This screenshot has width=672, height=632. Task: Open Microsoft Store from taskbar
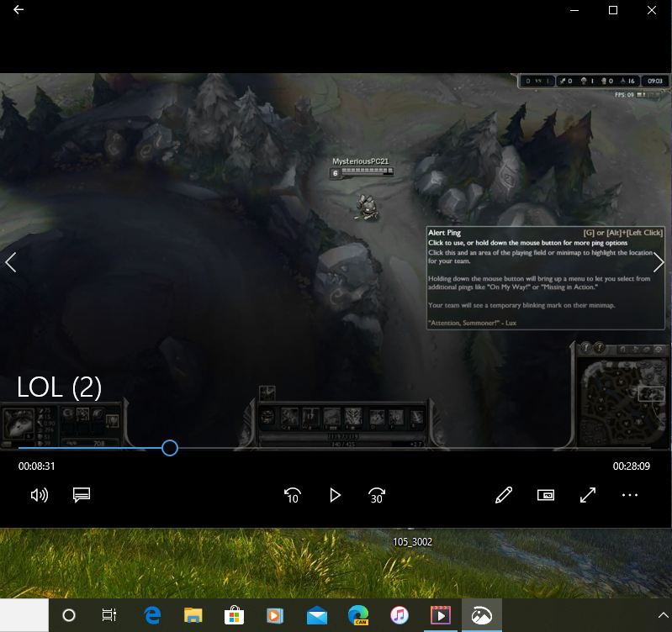click(234, 615)
